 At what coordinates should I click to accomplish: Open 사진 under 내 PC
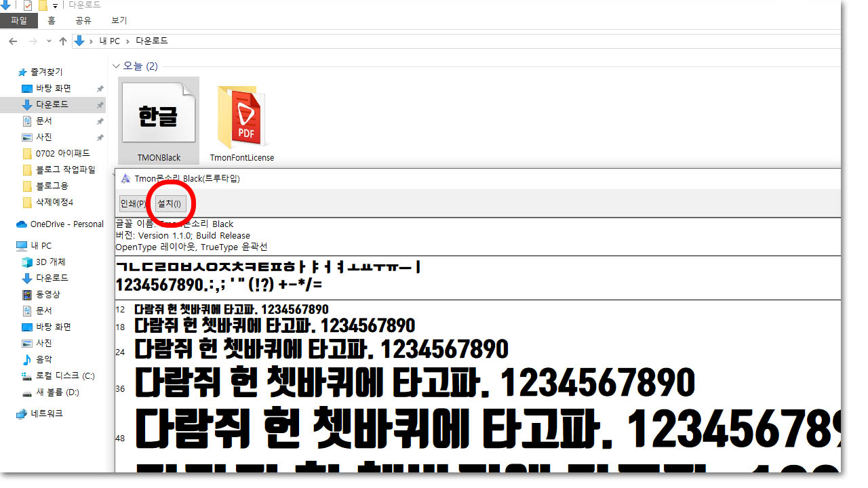tap(44, 343)
